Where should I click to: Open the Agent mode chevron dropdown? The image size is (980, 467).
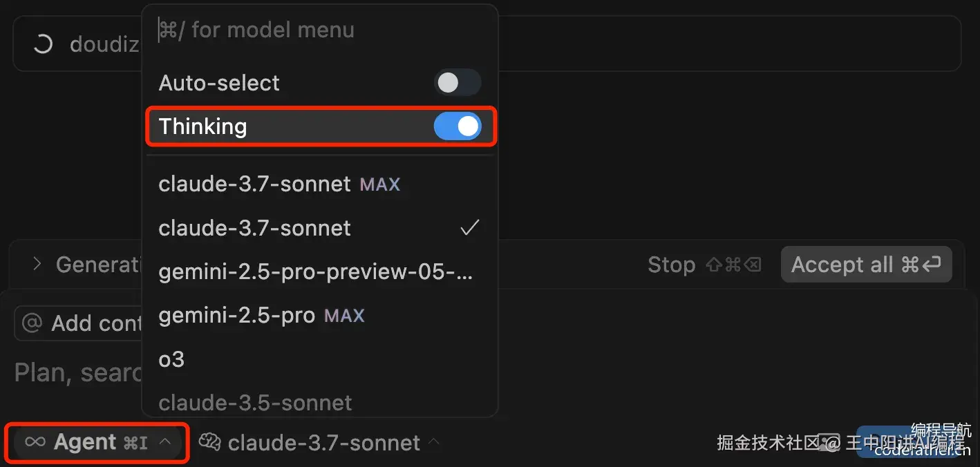165,442
